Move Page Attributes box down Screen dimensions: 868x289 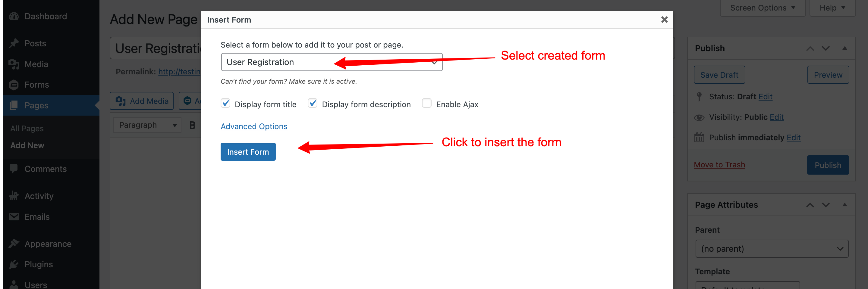click(826, 205)
